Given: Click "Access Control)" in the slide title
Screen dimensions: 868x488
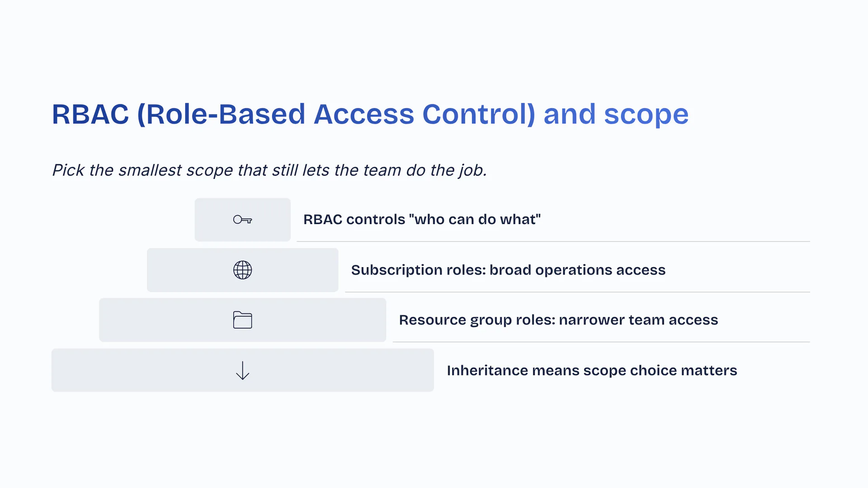Looking at the screenshot, I should coord(424,114).
